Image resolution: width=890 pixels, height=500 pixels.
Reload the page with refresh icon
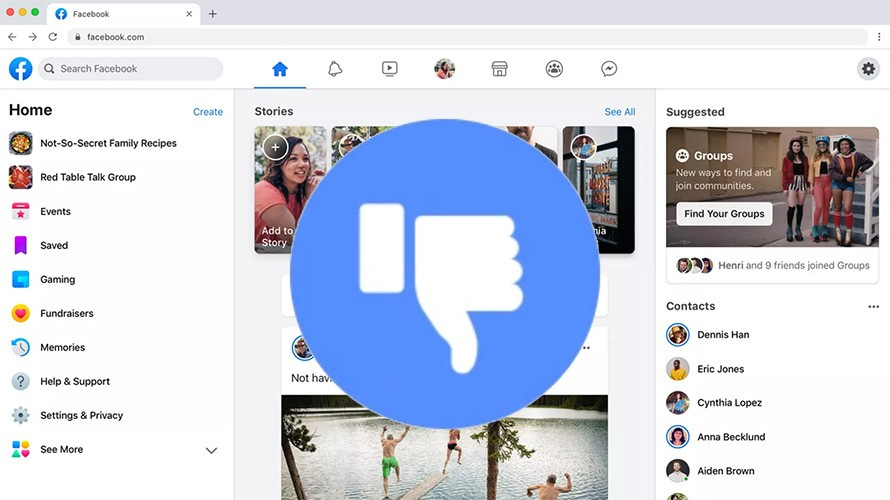pyautogui.click(x=53, y=37)
